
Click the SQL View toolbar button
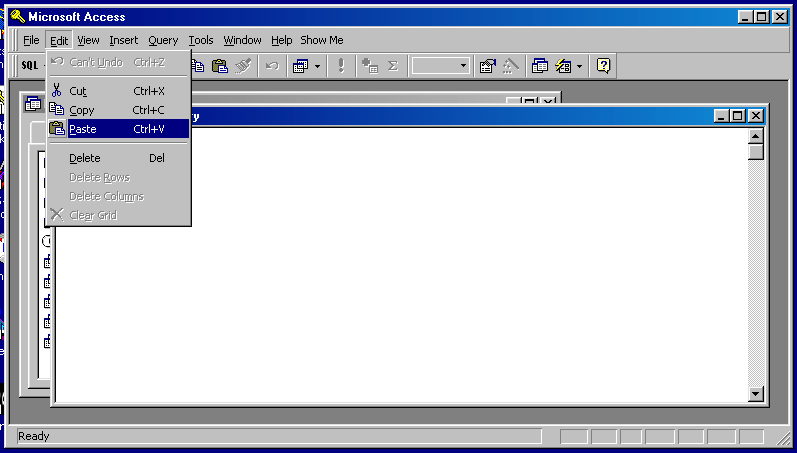pyautogui.click(x=29, y=66)
